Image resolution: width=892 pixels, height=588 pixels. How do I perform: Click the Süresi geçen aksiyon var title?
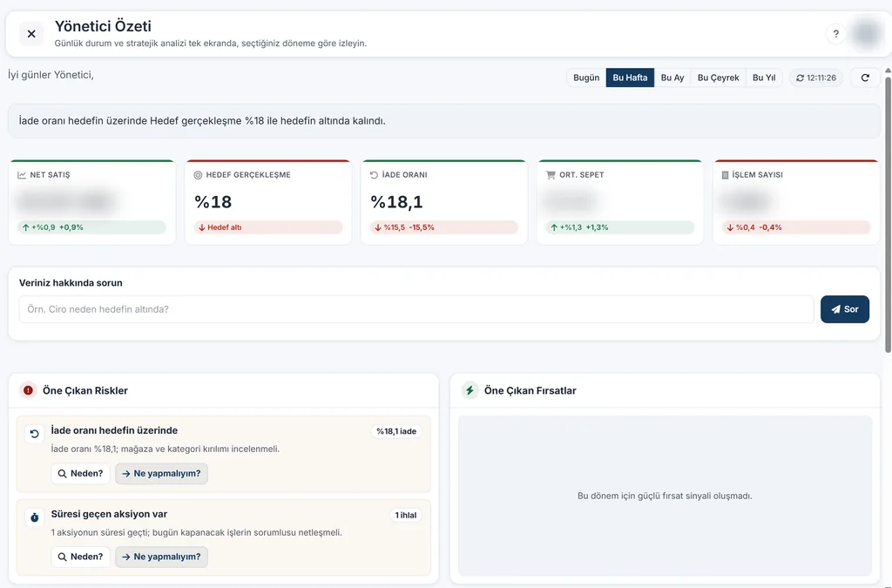click(x=109, y=514)
